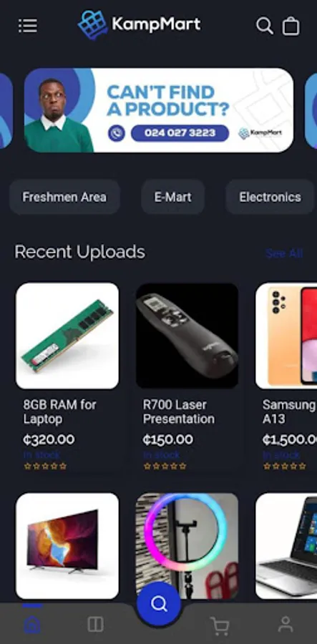Open the television product thumbnail

pos(67,545)
